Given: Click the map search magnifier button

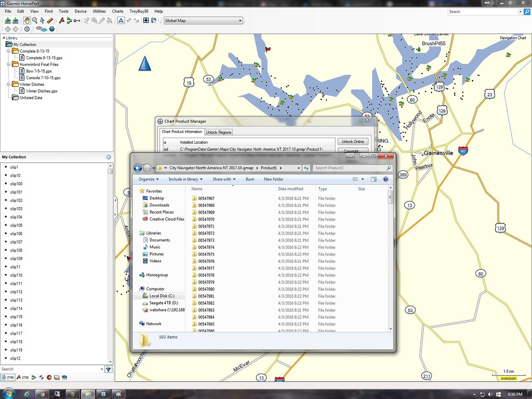Looking at the screenshot, I should [x=527, y=12].
